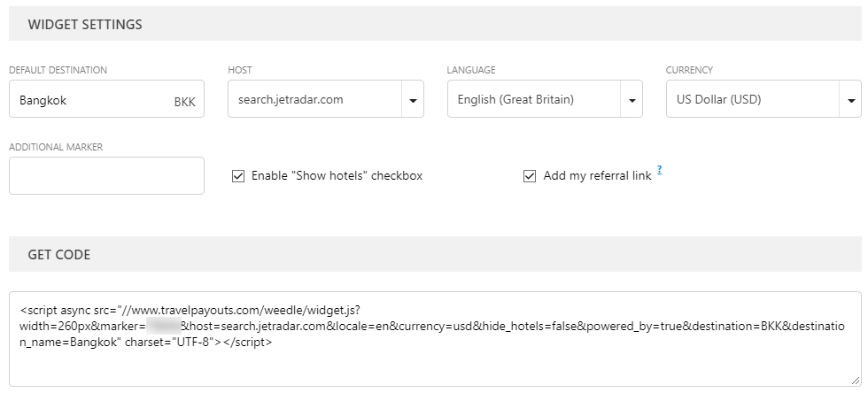Click the Enable "Show hotels" checkbox label text

[x=337, y=176]
